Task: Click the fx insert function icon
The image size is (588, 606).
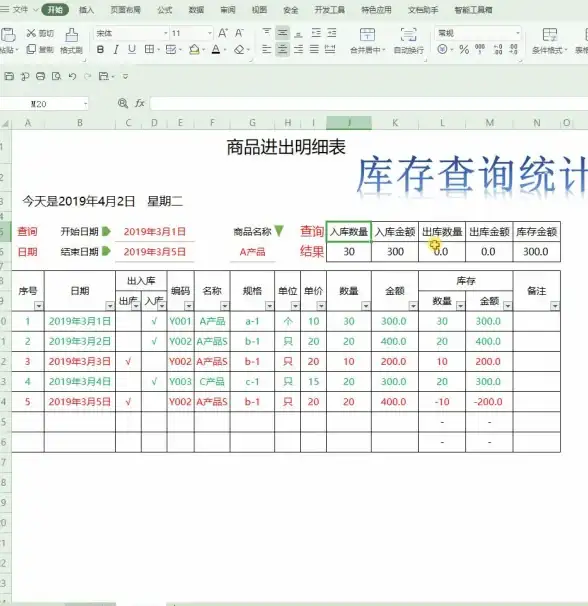Action: pyautogui.click(x=140, y=103)
